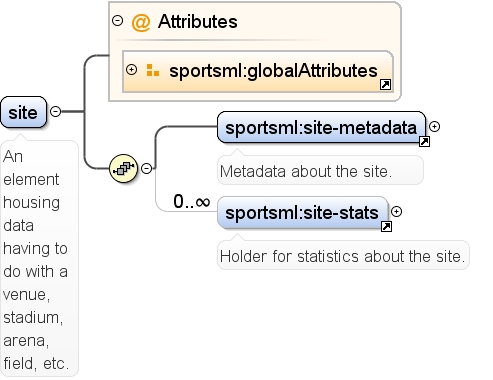The image size is (493, 380).
Task: Expand the sportsml:site-metadata element
Action: (434, 127)
